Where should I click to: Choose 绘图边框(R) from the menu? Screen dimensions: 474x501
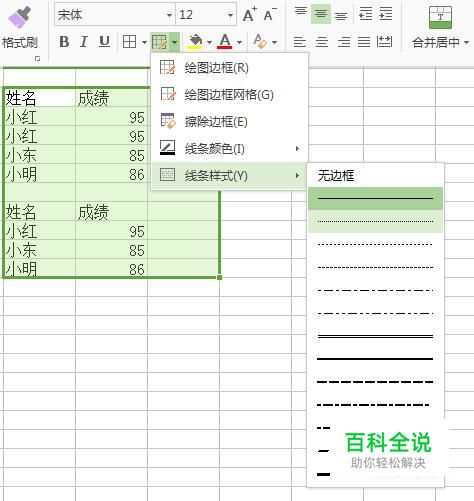230,68
